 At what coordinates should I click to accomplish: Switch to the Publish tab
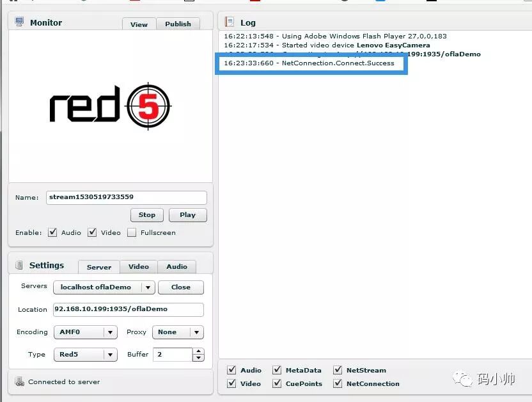point(178,24)
